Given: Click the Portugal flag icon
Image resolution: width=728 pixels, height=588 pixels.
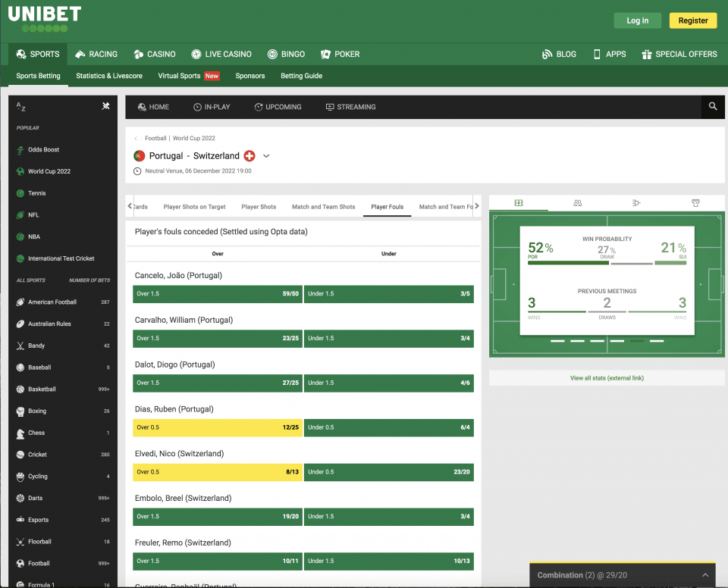Looking at the screenshot, I should coord(140,156).
